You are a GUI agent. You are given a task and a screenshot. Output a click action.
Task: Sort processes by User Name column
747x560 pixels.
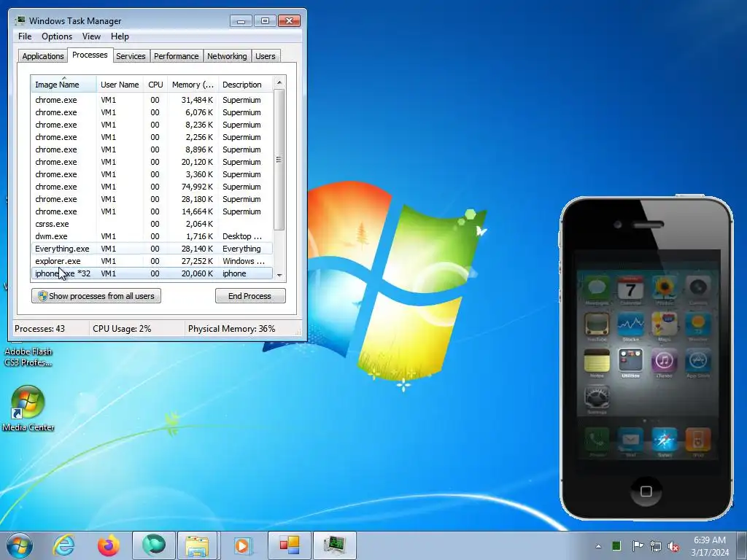(120, 85)
